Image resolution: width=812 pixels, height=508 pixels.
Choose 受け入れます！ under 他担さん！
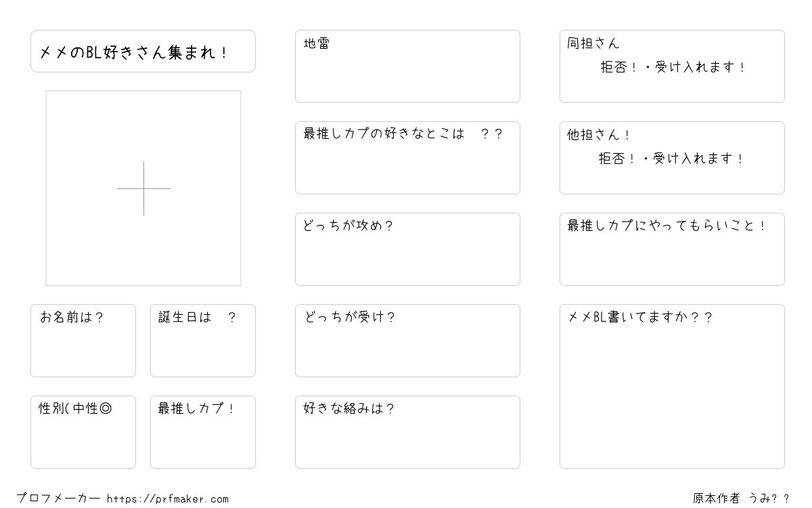point(698,159)
